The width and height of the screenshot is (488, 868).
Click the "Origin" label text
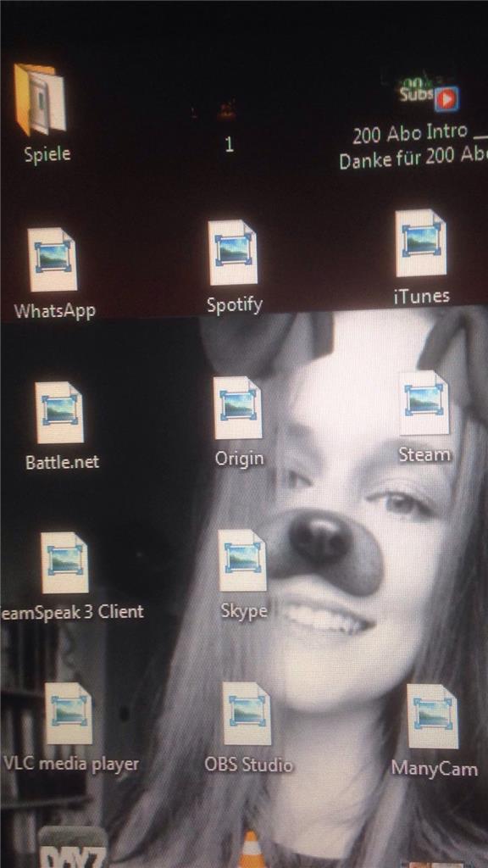(240, 459)
